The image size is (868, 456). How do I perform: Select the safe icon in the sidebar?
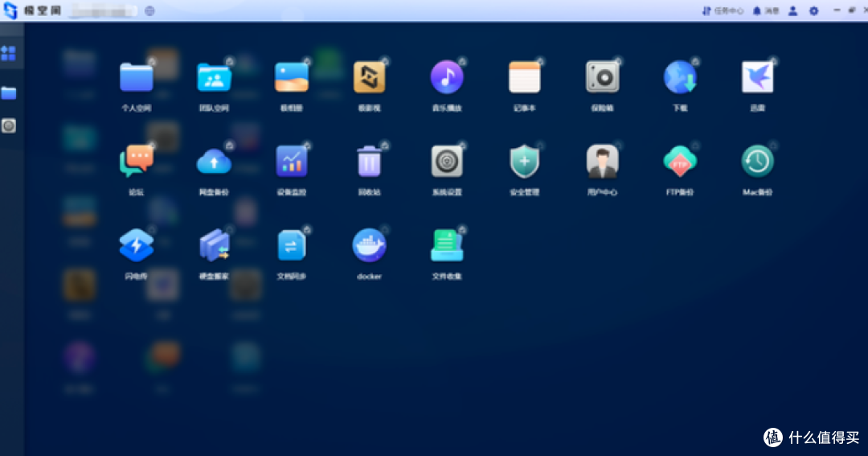tap(8, 125)
